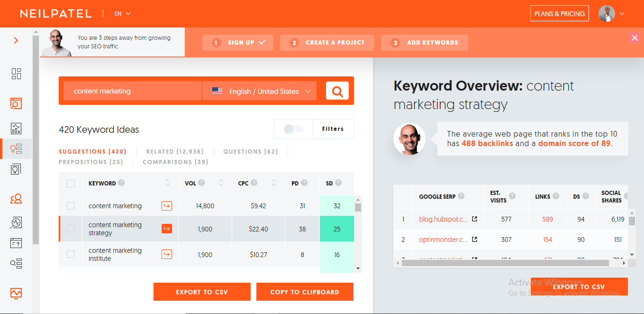The height and width of the screenshot is (314, 644).
Task: Click the SIGN UP step button
Action: [238, 43]
